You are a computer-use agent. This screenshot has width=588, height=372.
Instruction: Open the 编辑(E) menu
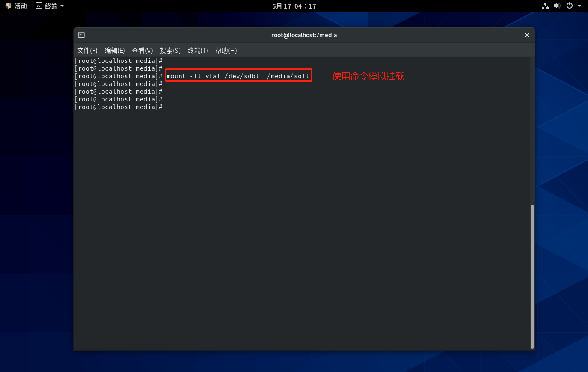coord(115,51)
